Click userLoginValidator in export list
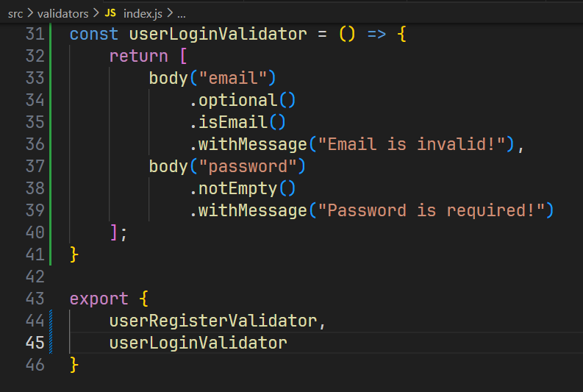Image resolution: width=583 pixels, height=392 pixels. [198, 343]
